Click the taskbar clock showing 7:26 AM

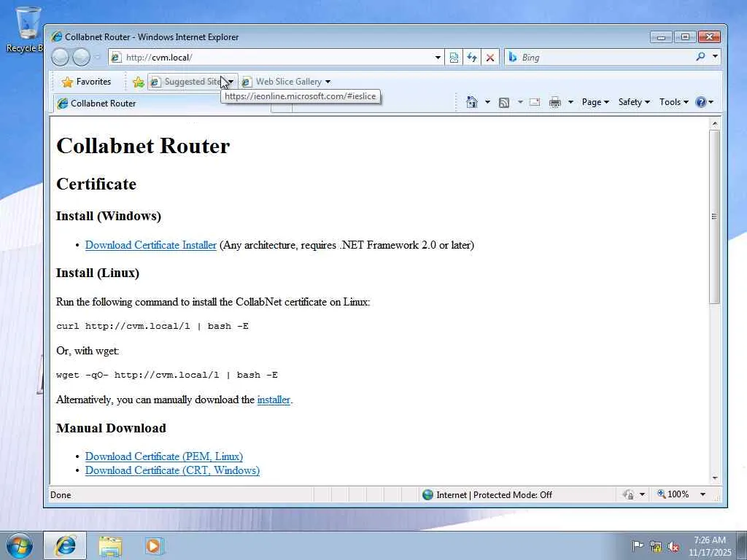pos(710,546)
